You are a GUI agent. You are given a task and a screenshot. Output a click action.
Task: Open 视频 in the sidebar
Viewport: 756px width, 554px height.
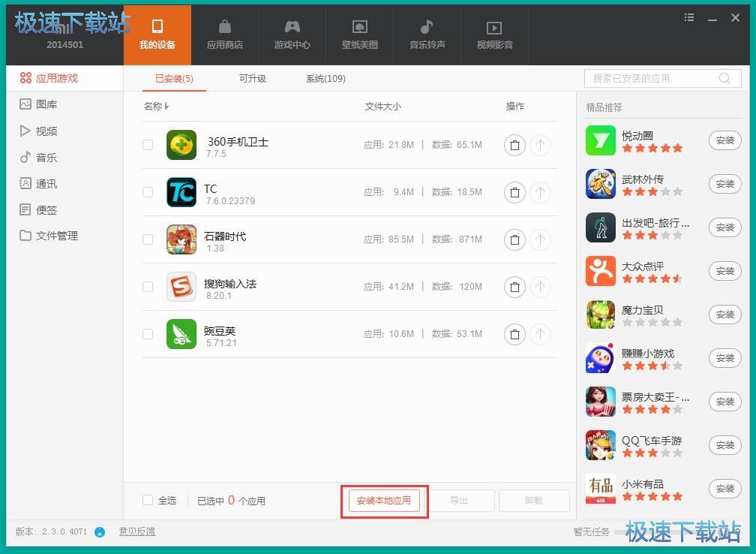64,131
